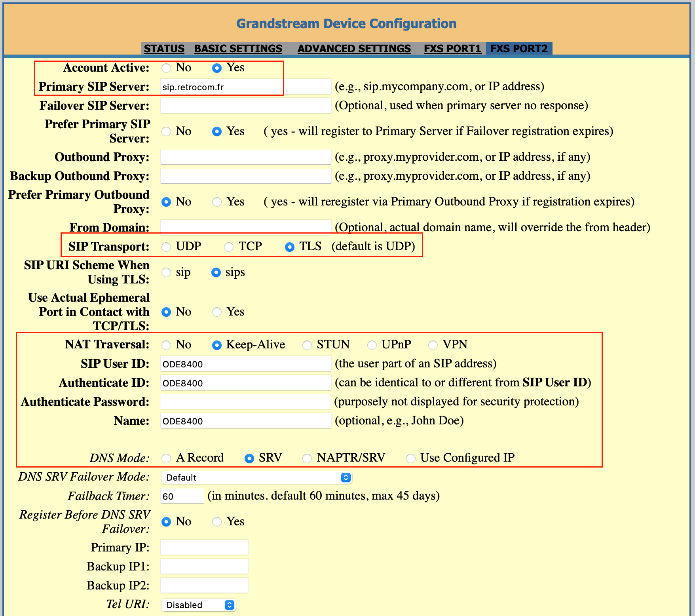Choose TCP as SIP Transport
The width and height of the screenshot is (695, 616).
coord(229,247)
